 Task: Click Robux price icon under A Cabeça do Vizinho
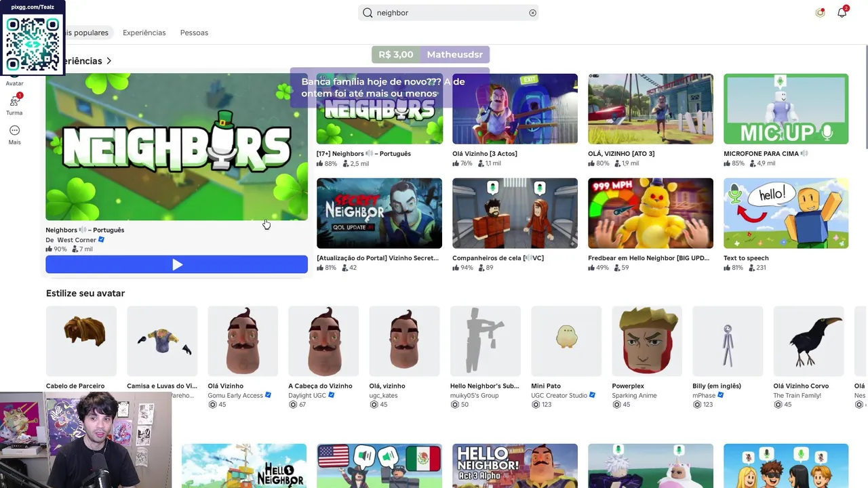(x=293, y=405)
